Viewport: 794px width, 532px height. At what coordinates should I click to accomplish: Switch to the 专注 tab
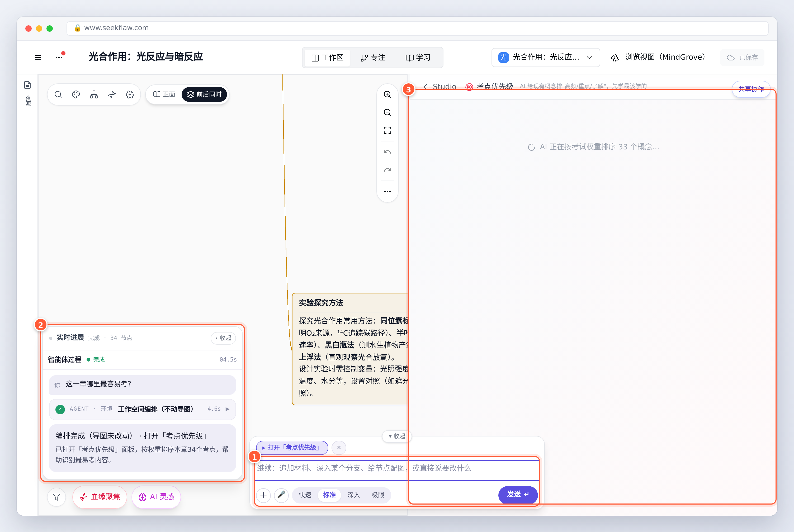[x=373, y=58]
